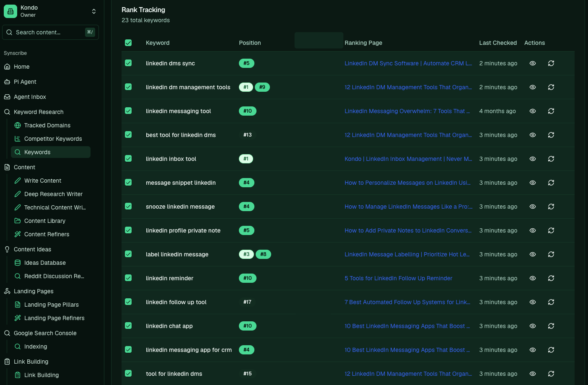View details eye icon for linkedin inbox tool
The image size is (588, 385).
533,159
